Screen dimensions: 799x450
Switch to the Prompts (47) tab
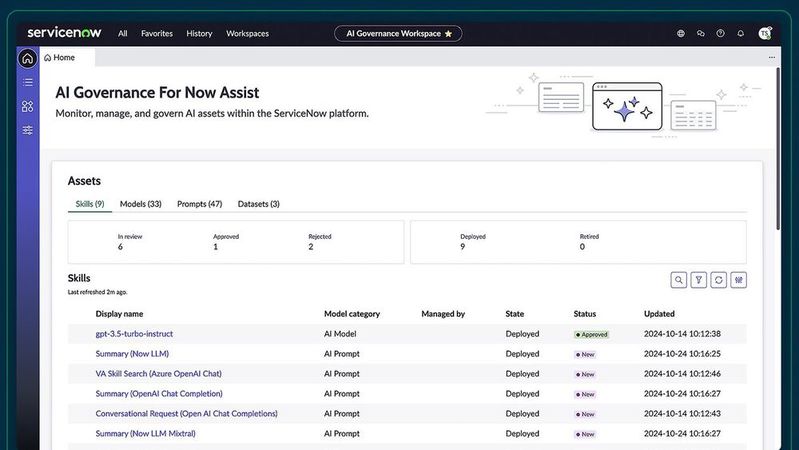200,204
